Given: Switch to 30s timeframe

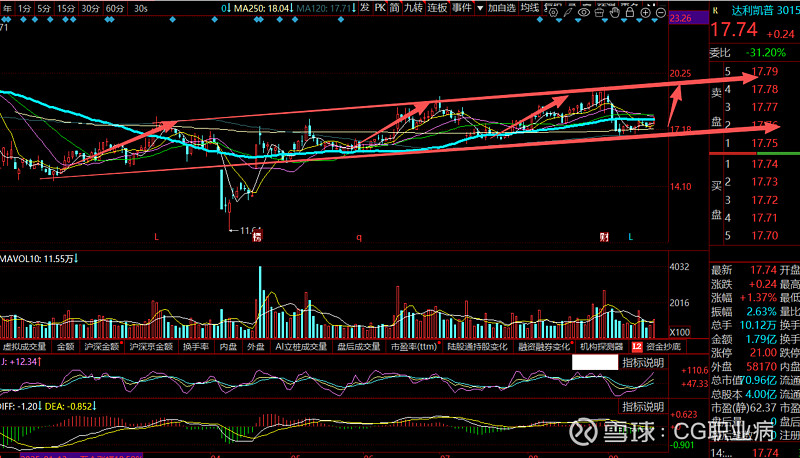Looking at the screenshot, I should pos(140,8).
